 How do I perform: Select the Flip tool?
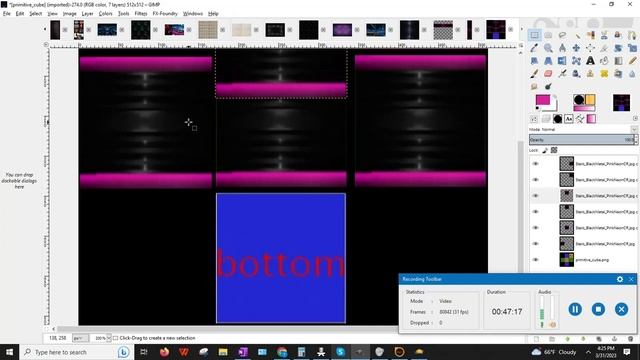[x=562, y=61]
